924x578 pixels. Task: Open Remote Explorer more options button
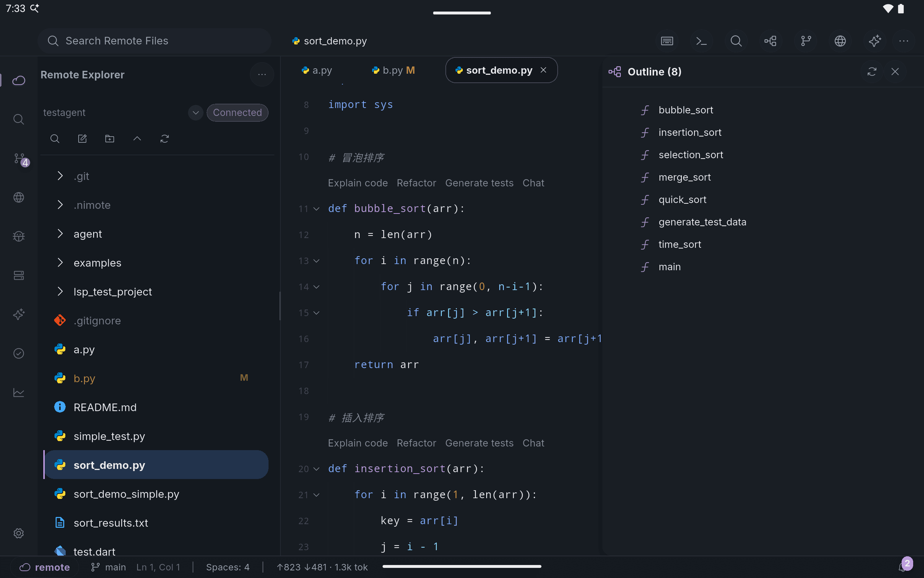point(262,74)
